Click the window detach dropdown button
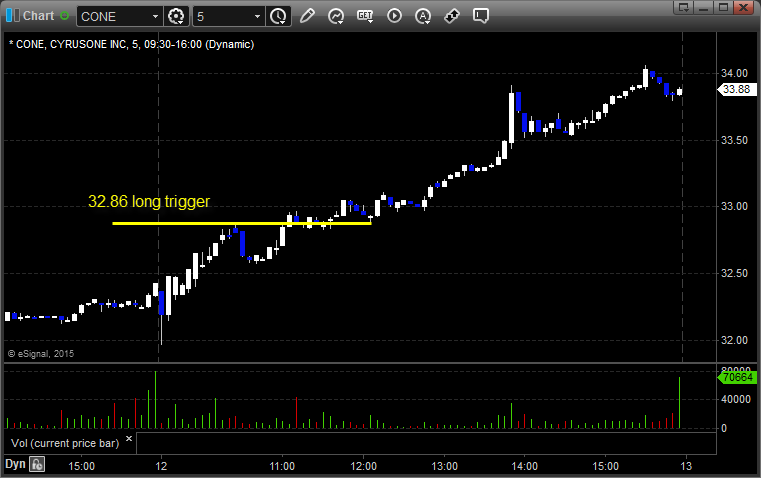Image resolution: width=761 pixels, height=478 pixels. 684,7
